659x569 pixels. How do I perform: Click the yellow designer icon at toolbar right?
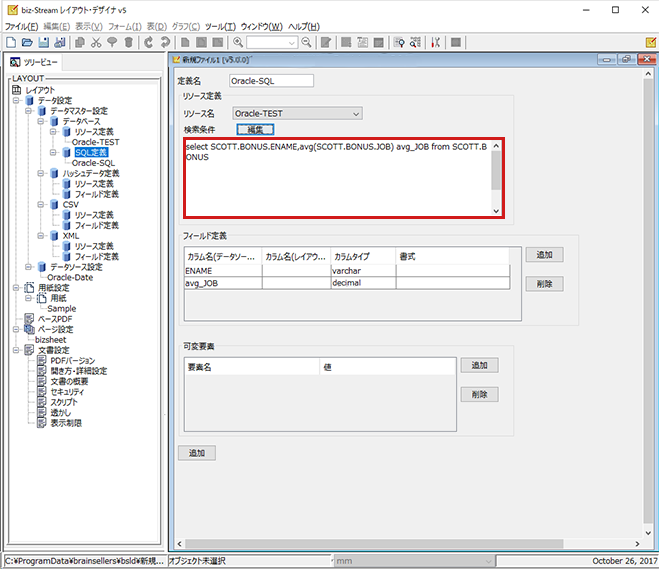[x=651, y=42]
